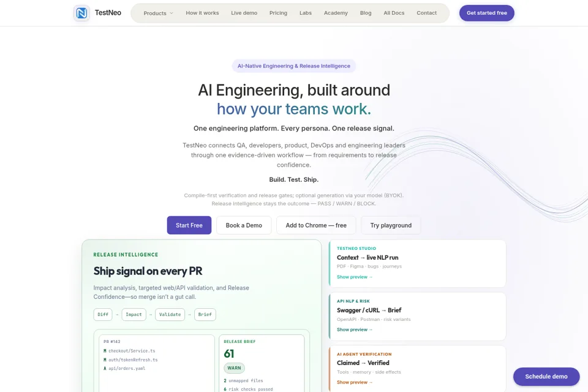Show preview for Claimed → Verified
This screenshot has height=392, width=588.
point(355,382)
